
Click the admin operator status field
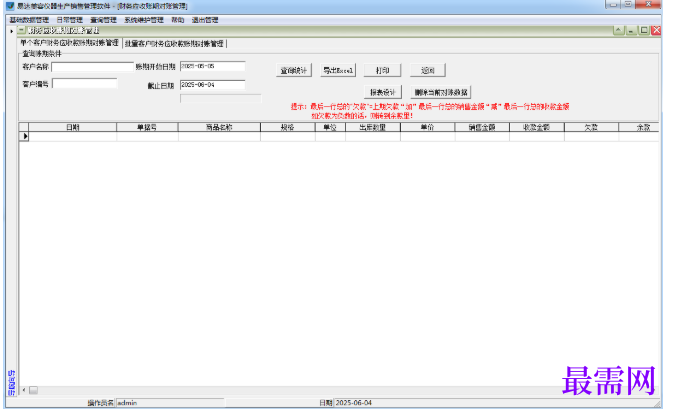tap(170, 403)
